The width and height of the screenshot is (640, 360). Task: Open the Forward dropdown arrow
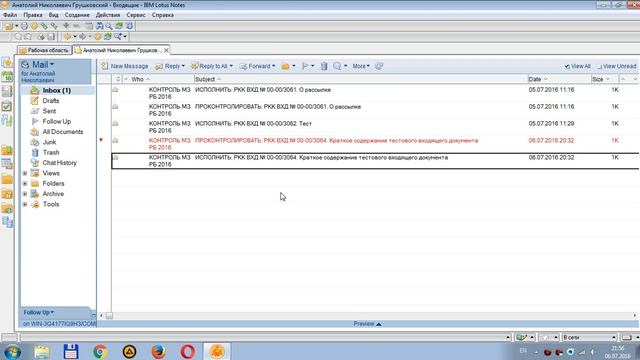(x=273, y=66)
